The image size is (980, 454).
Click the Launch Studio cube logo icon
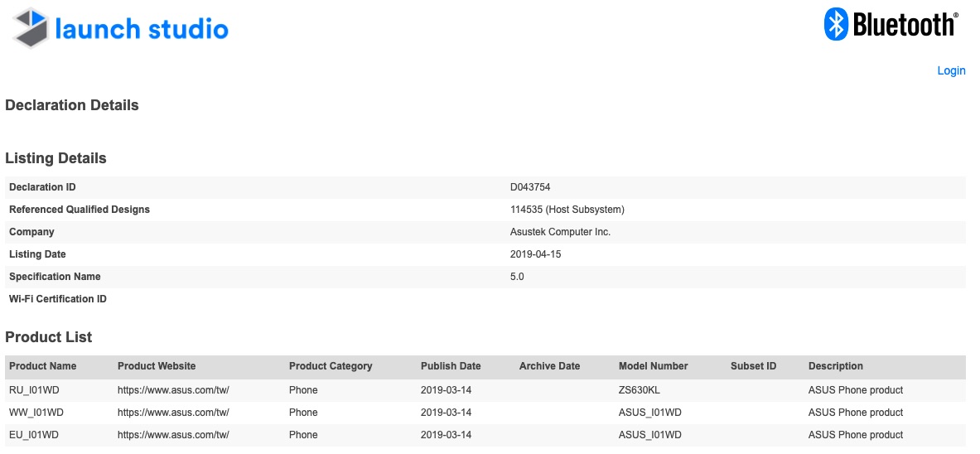(x=31, y=28)
